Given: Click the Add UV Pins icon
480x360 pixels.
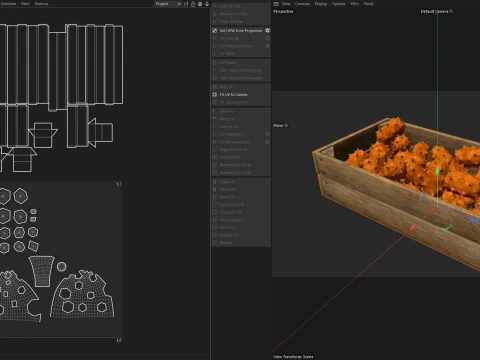Looking at the screenshot, I should 215,6.
